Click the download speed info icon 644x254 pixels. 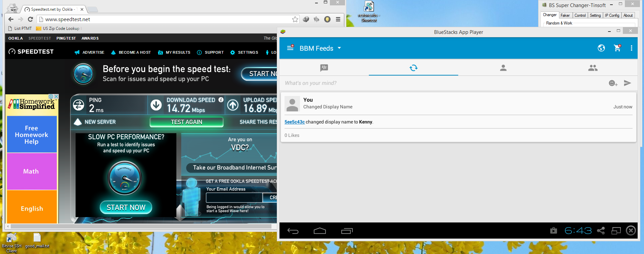click(x=221, y=100)
